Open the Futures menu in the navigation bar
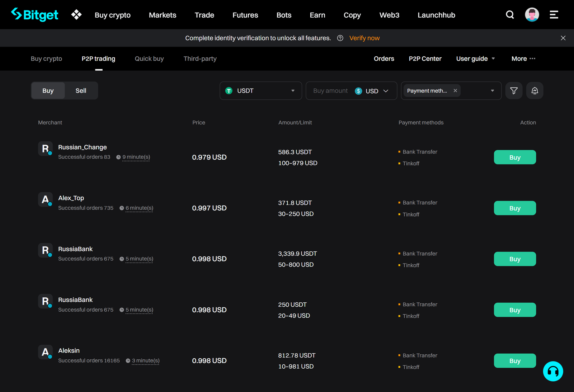The width and height of the screenshot is (574, 392). [245, 15]
